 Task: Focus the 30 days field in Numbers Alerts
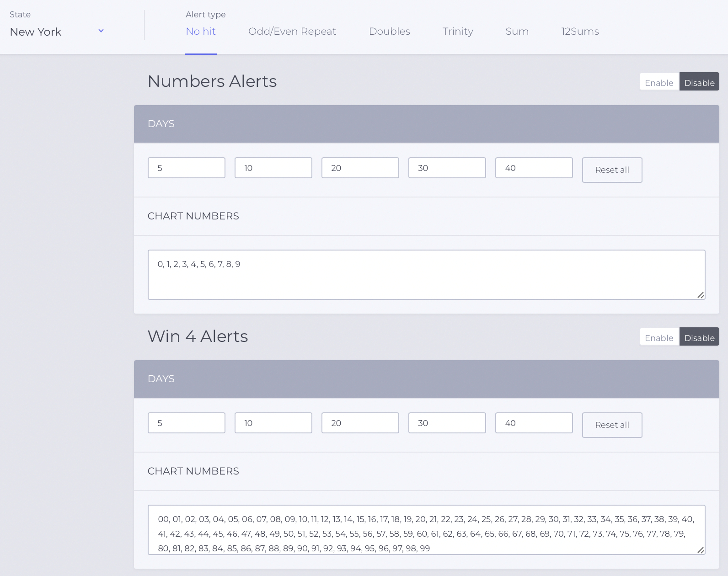coord(447,168)
